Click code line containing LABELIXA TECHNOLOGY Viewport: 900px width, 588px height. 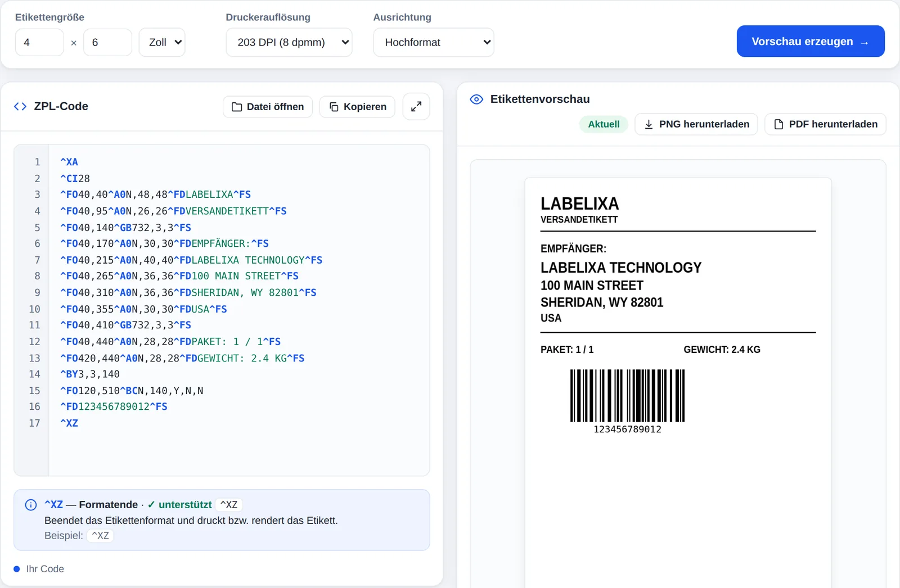click(191, 260)
